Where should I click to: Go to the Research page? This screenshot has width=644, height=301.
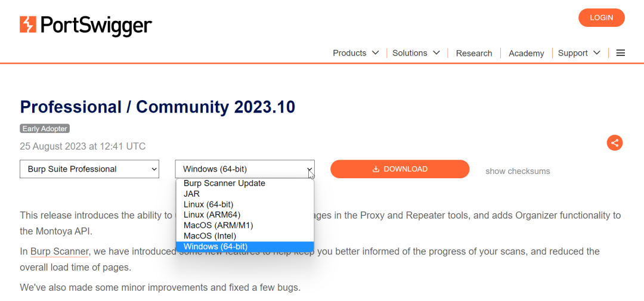pos(474,54)
